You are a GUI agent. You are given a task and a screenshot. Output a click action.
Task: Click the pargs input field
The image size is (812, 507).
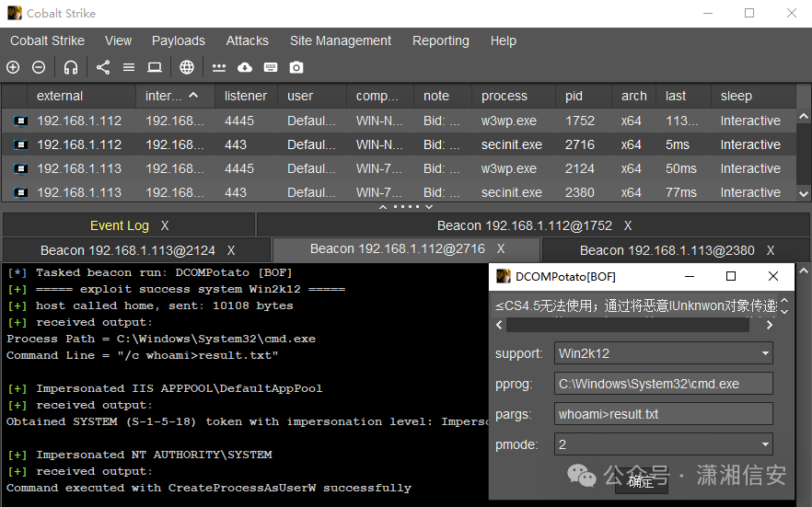pyautogui.click(x=664, y=414)
